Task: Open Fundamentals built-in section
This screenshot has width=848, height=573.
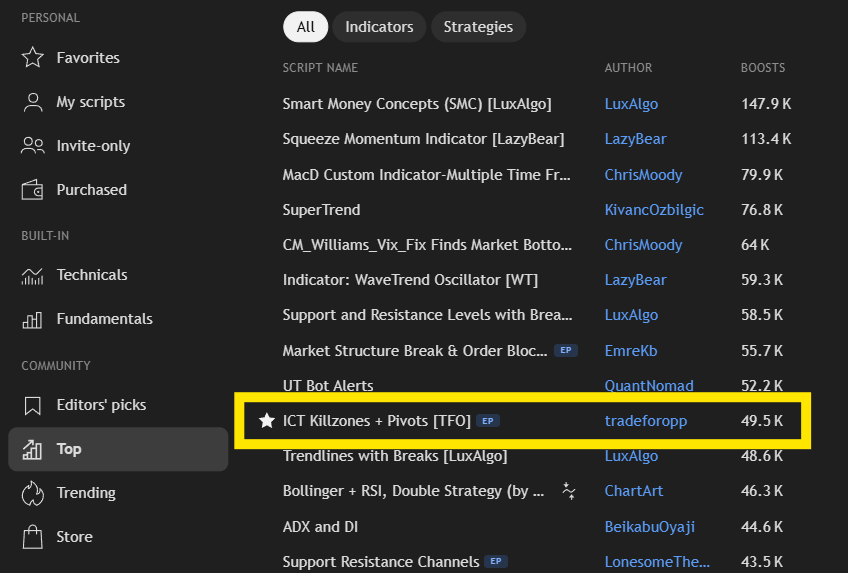Action: pos(105,319)
